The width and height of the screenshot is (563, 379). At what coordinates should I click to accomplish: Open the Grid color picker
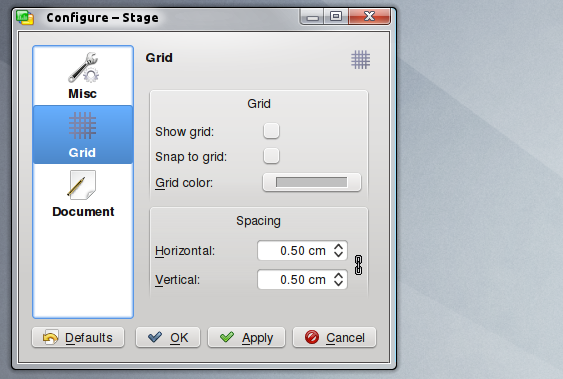pyautogui.click(x=312, y=182)
